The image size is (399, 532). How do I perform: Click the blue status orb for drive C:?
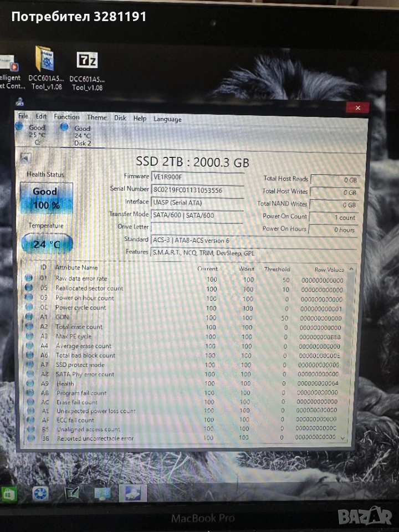tap(21, 127)
